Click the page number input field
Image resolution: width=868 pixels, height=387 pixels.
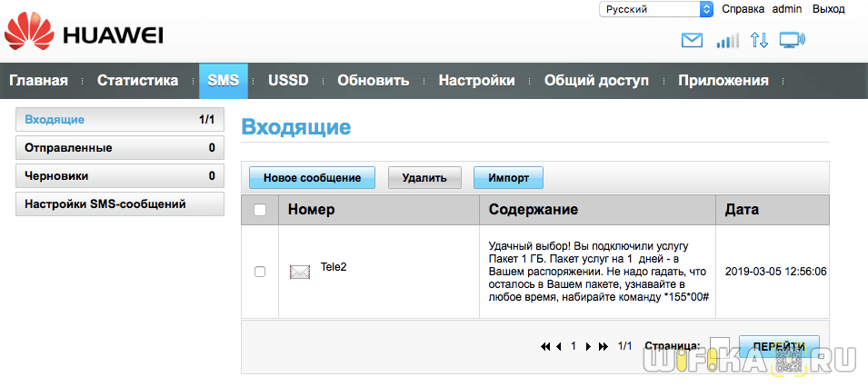pyautogui.click(x=719, y=346)
